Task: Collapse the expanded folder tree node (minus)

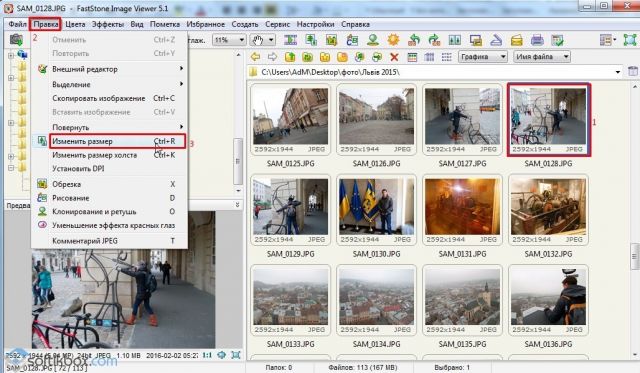Action: click(11, 168)
